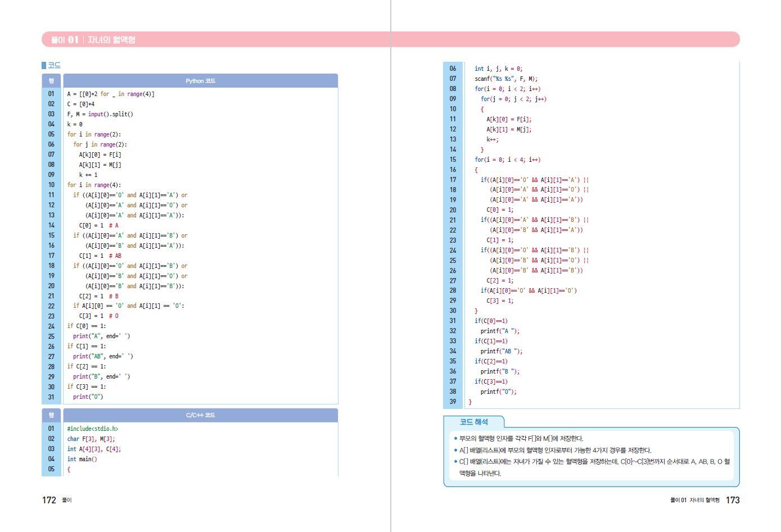Click the 'C/C++ 코드' table header

point(200,415)
